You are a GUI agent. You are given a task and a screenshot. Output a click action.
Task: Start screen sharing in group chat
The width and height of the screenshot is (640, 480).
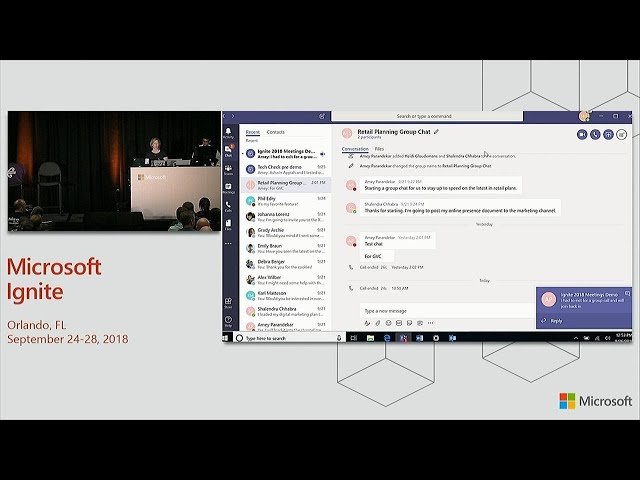point(608,134)
